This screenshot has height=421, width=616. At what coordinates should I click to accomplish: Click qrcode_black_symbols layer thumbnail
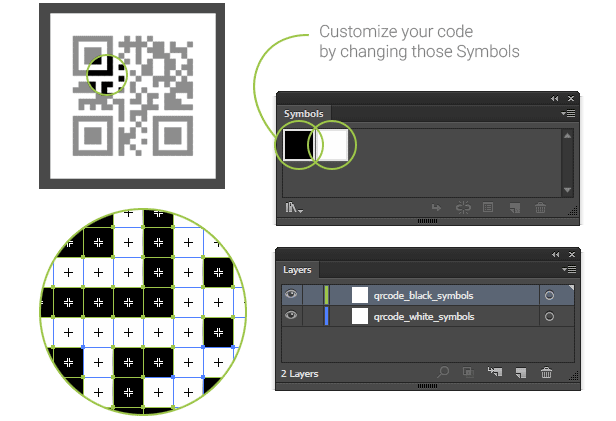tap(359, 295)
